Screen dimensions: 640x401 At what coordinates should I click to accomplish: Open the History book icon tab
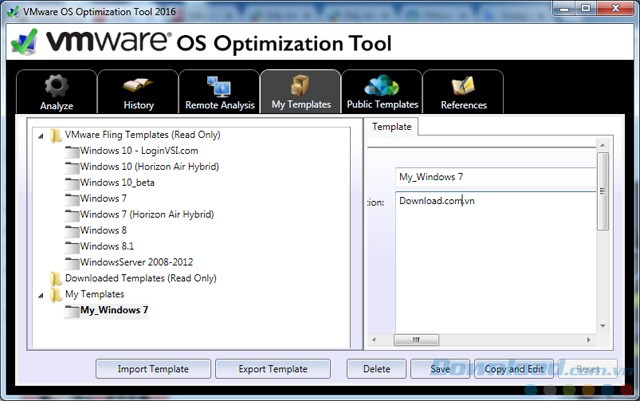point(138,87)
